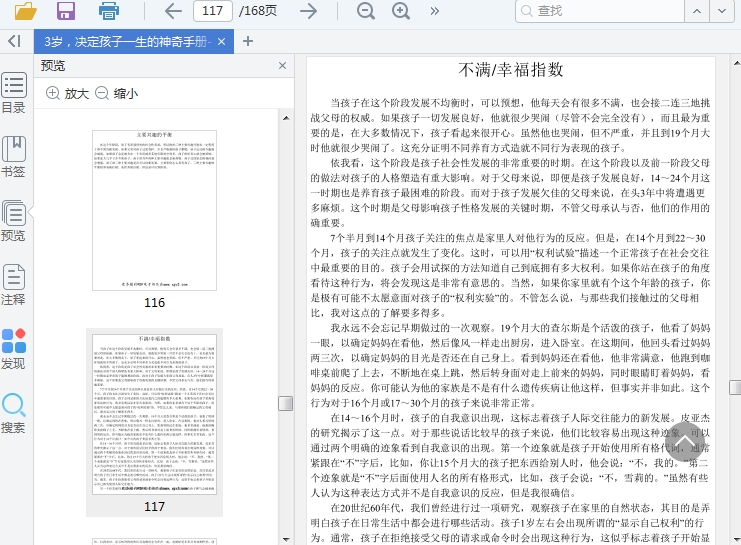
Task: Go to previous page with left arrow
Action: click(x=173, y=11)
